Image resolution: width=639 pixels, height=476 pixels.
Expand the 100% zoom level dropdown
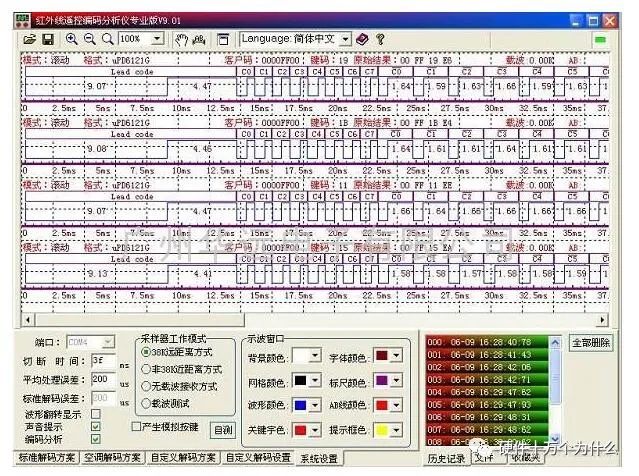157,39
